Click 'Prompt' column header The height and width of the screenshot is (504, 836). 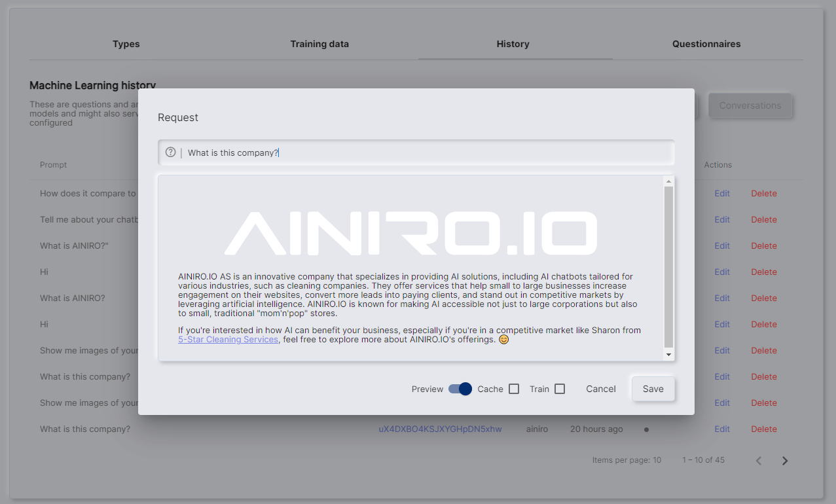(x=54, y=165)
